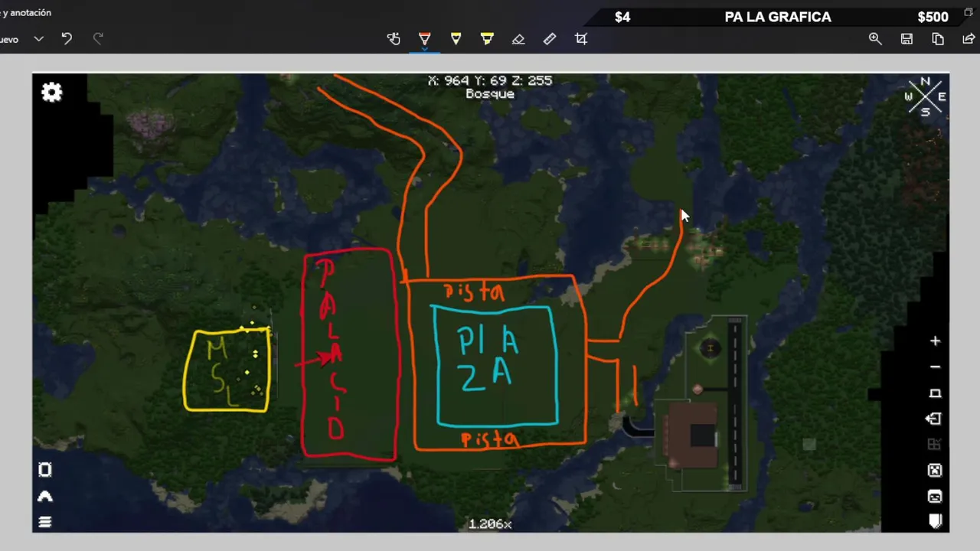980x551 pixels.
Task: Zoom in the map with plus button
Action: [935, 341]
